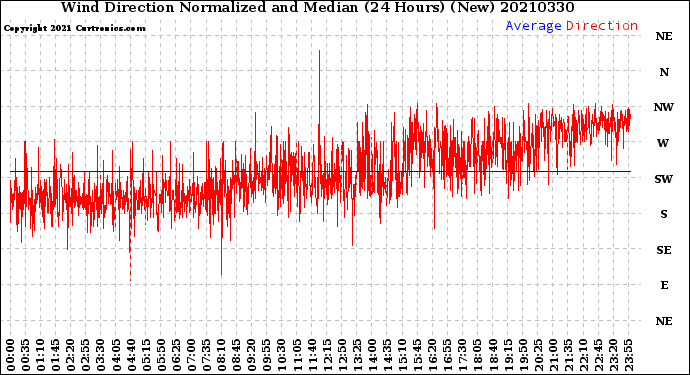Click the 08:45 time axis label
The height and width of the screenshot is (375, 690).
236,355
